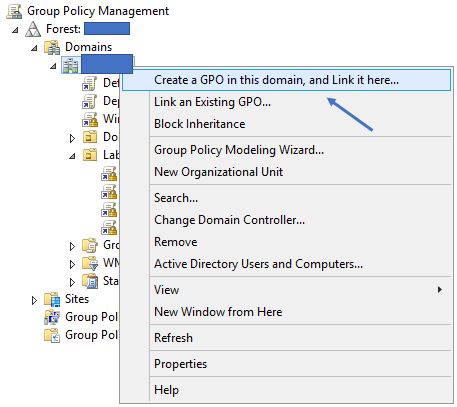457x407 pixels.
Task: Click the Group Policy Results icon
Action: [x=52, y=335]
